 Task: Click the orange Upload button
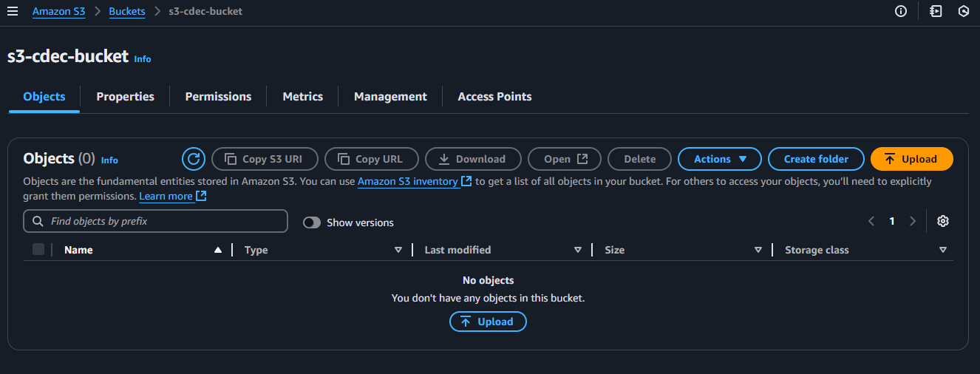(911, 159)
